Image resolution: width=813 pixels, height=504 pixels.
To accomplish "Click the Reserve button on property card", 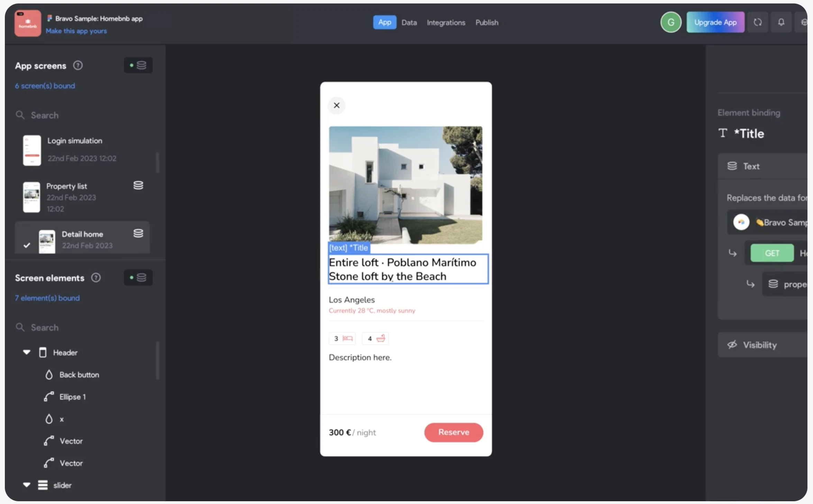I will [x=453, y=432].
